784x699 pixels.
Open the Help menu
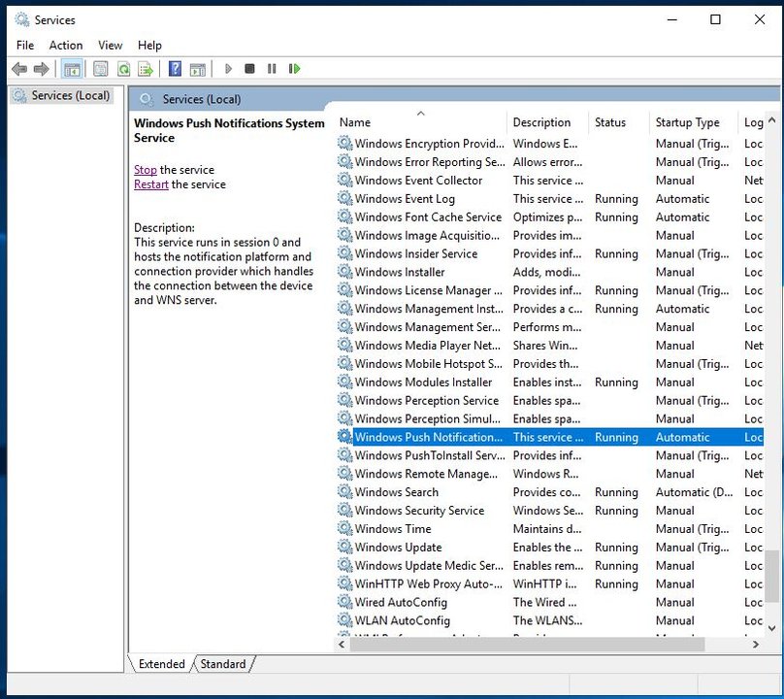[x=149, y=46]
